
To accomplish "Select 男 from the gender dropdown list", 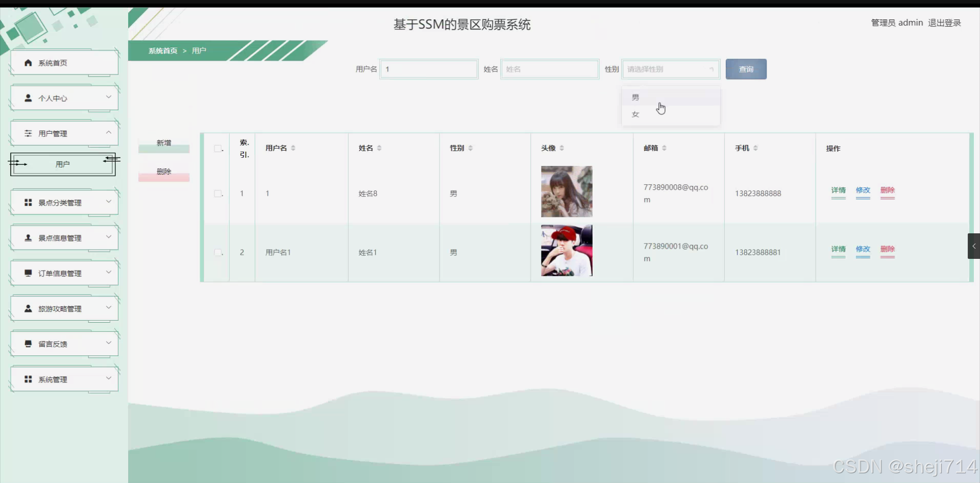I will (635, 97).
